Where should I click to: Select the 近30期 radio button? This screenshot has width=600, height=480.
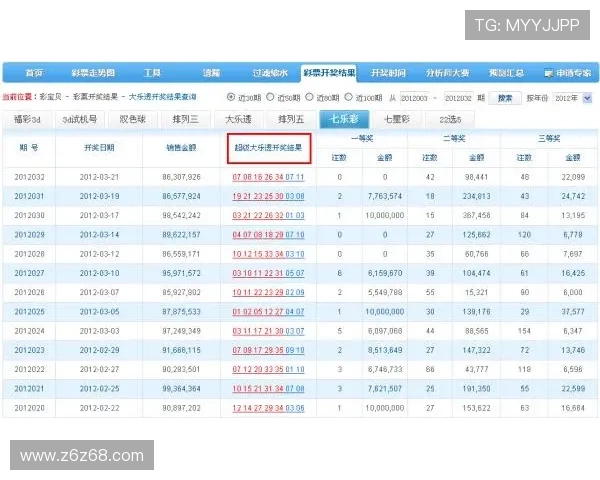[231, 97]
